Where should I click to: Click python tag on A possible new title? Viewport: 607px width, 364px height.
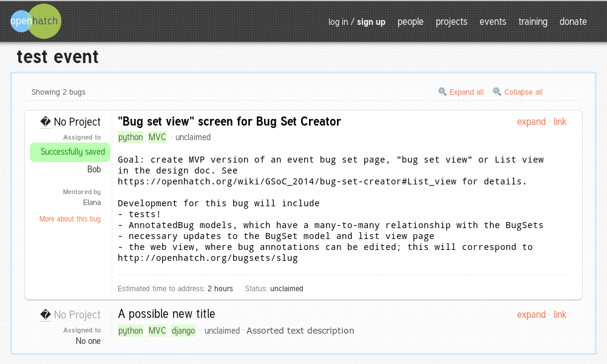(x=131, y=331)
